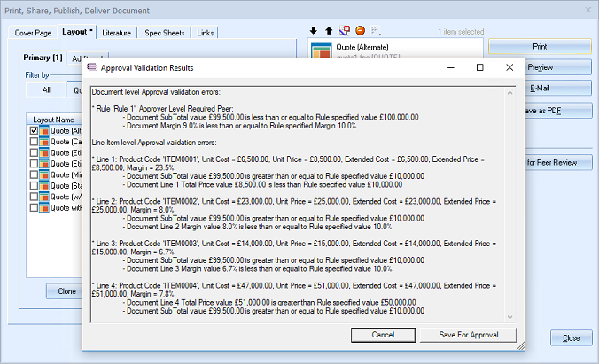Viewport: 599px width, 364px height.
Task: Cancel the approval validation dialog
Action: click(x=383, y=335)
